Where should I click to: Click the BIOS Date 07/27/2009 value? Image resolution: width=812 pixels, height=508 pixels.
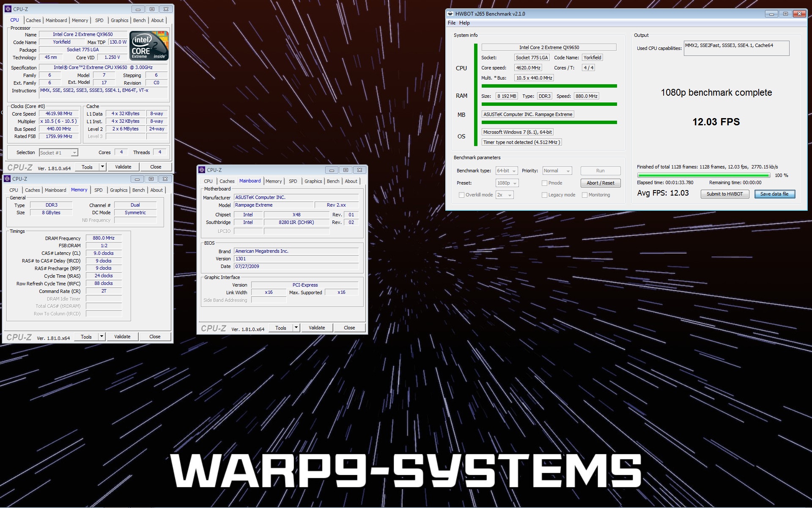(296, 266)
